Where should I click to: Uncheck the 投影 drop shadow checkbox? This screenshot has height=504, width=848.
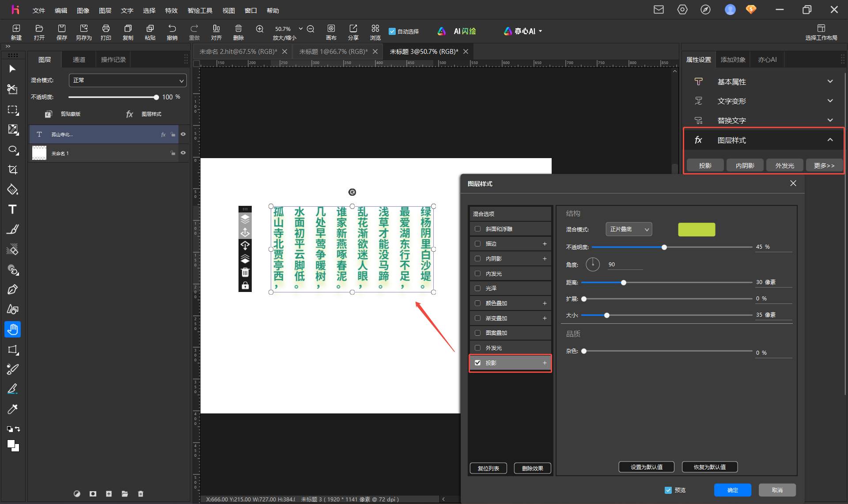click(477, 363)
